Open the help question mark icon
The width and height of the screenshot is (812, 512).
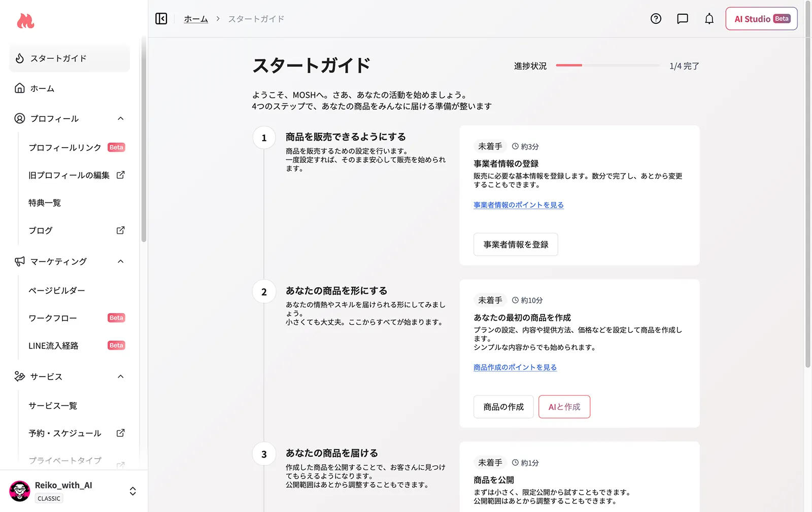coord(656,19)
